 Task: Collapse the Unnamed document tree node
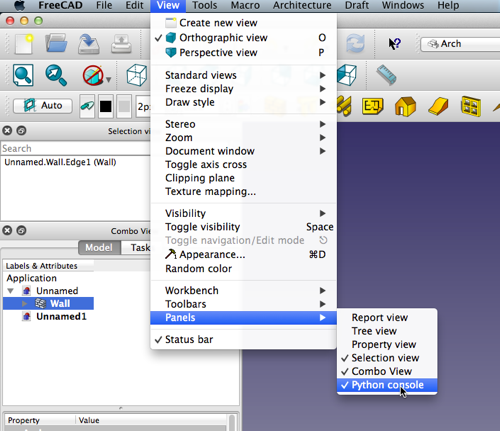[11, 291]
